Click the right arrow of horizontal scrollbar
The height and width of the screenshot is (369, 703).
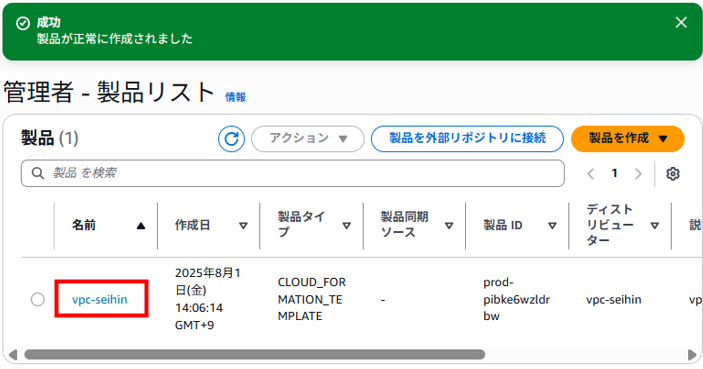coord(692,355)
